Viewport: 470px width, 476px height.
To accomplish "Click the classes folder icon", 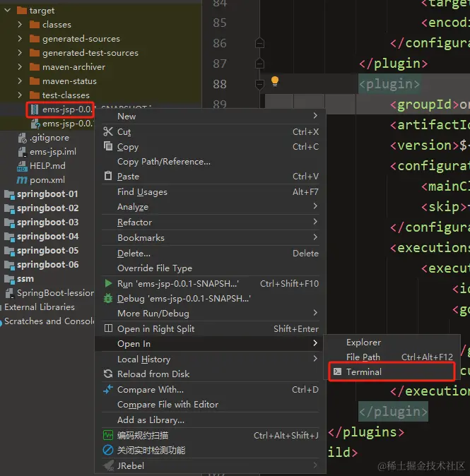I will pyautogui.click(x=35, y=24).
